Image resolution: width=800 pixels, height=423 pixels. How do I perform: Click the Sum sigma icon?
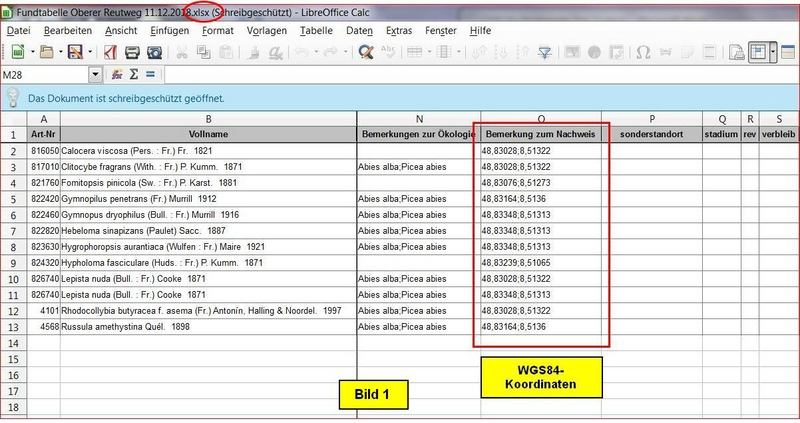[x=134, y=75]
